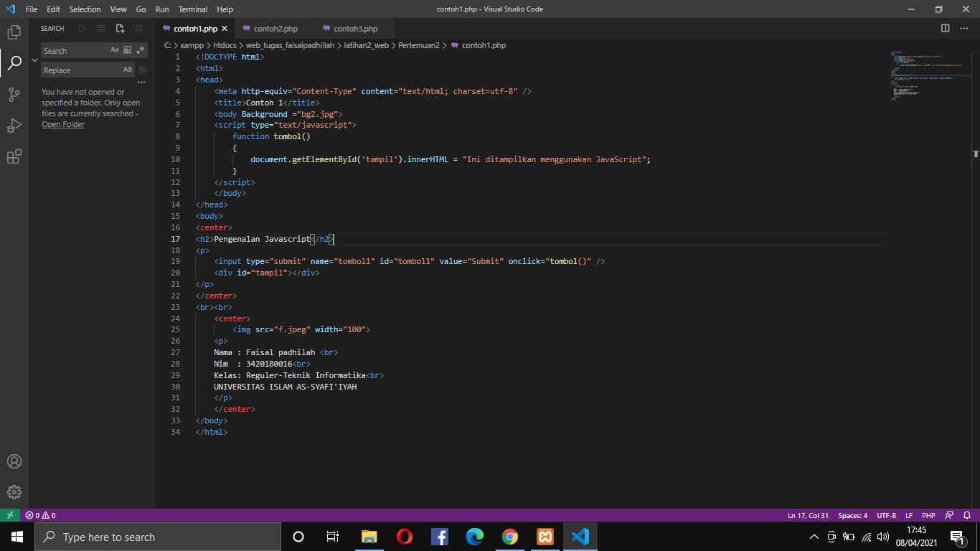Toggle Preserve Case in replace box

[x=128, y=70]
